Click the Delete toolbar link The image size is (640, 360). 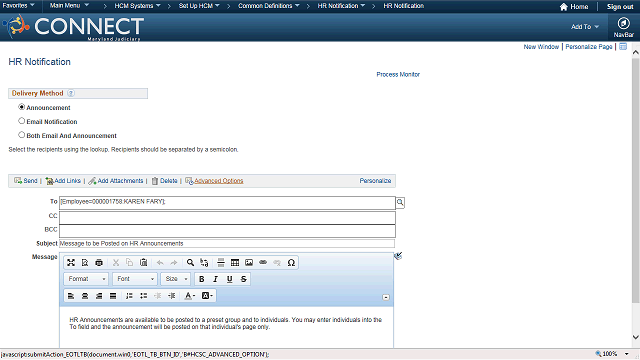tap(164, 181)
